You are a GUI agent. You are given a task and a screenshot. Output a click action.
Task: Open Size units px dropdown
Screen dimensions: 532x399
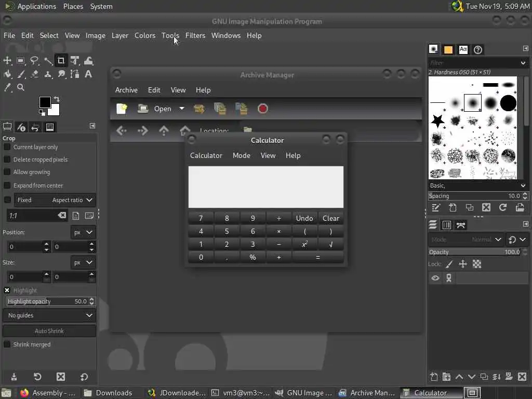pyautogui.click(x=84, y=262)
